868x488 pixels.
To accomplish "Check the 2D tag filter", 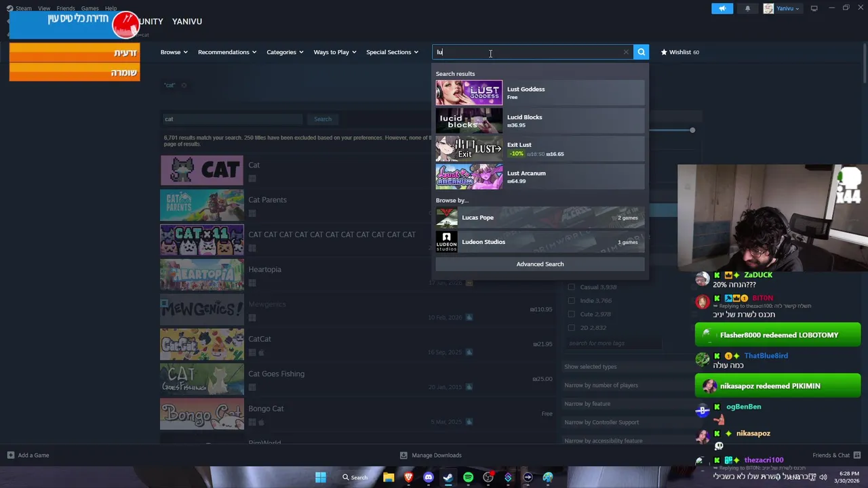I will [571, 327].
